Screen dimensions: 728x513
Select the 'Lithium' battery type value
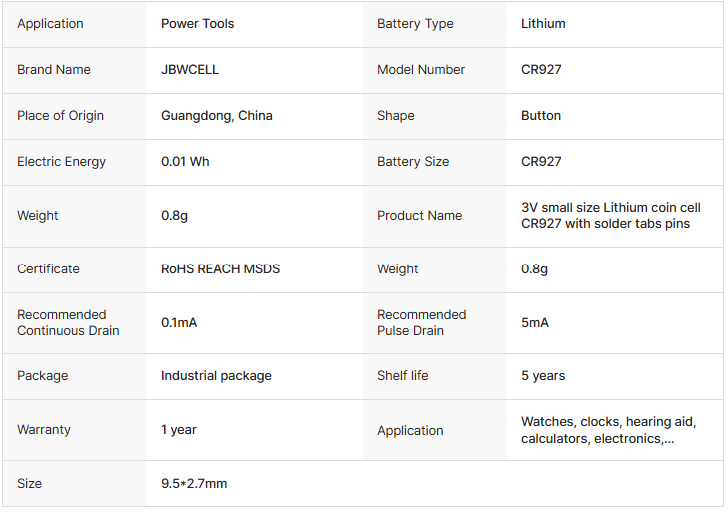[543, 24]
